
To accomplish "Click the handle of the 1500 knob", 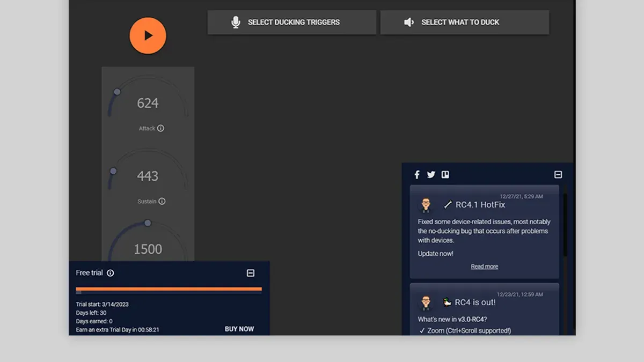I will tap(148, 223).
